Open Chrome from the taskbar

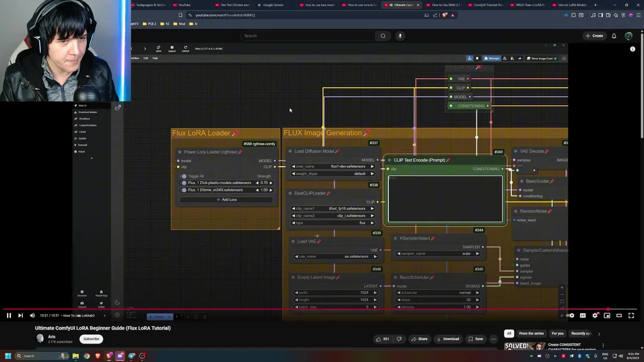pos(87,356)
